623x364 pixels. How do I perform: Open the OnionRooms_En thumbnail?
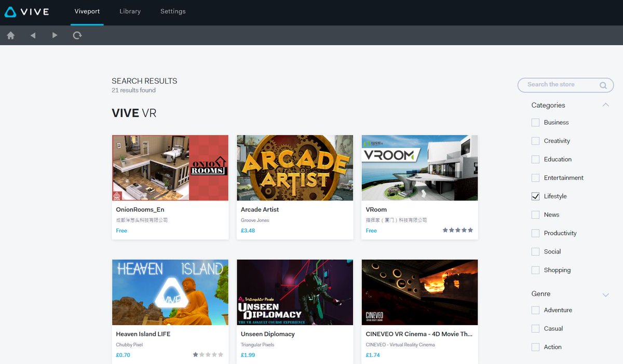170,168
